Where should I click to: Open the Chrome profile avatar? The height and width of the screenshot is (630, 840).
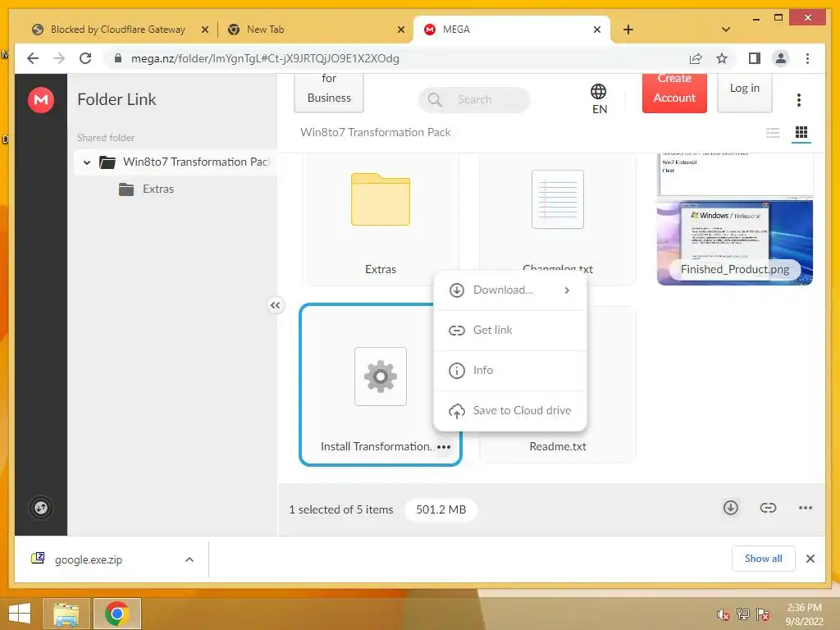[x=781, y=58]
